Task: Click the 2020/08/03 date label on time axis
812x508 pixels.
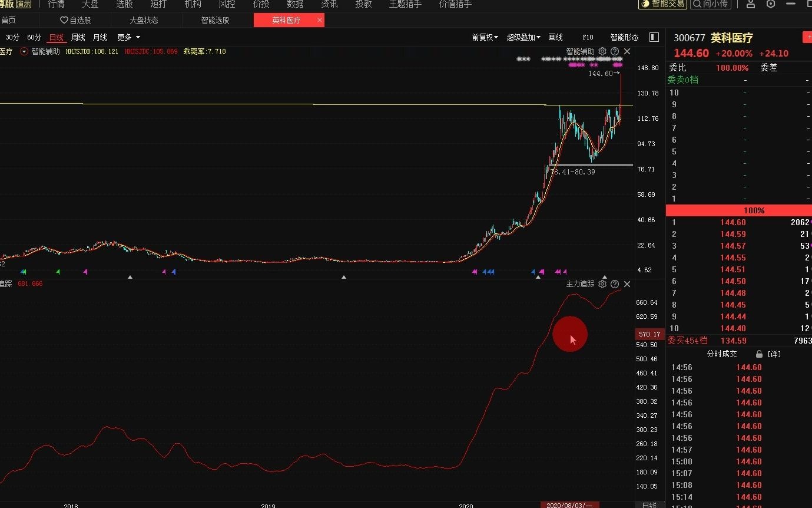Action: click(570, 505)
